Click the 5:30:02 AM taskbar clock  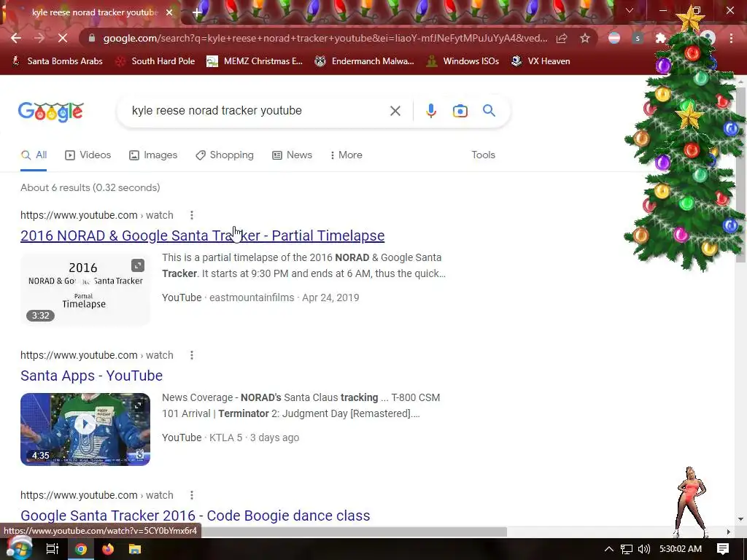point(681,549)
